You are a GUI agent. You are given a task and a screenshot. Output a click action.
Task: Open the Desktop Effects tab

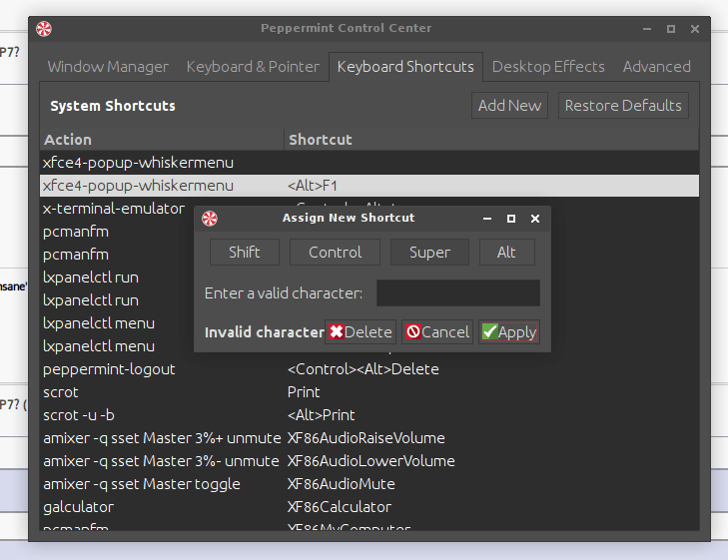coord(548,67)
